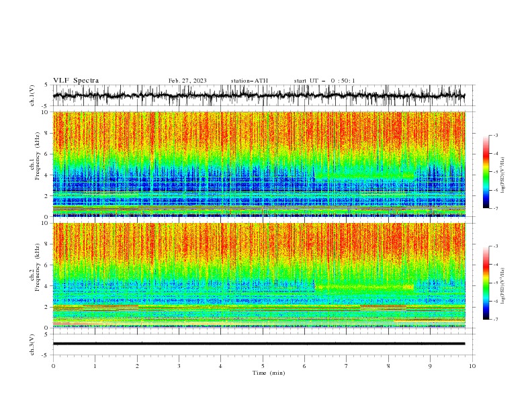The height and width of the screenshot is (411, 532).
Task: Click the "start UT = 0 : 50: 1" text
Action: (x=324, y=81)
